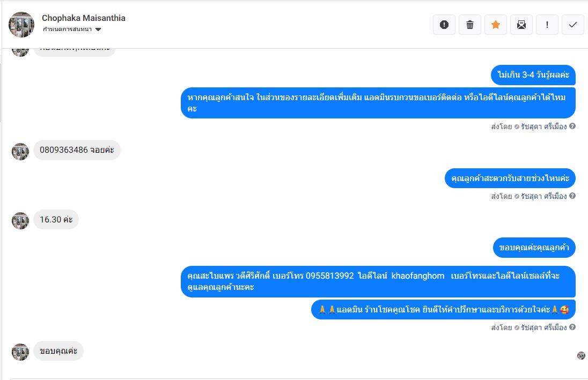Click the header profile picture
The width and height of the screenshot is (588, 380).
click(22, 24)
